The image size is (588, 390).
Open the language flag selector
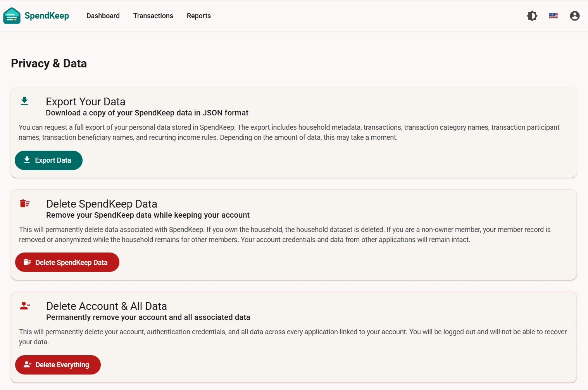point(554,16)
